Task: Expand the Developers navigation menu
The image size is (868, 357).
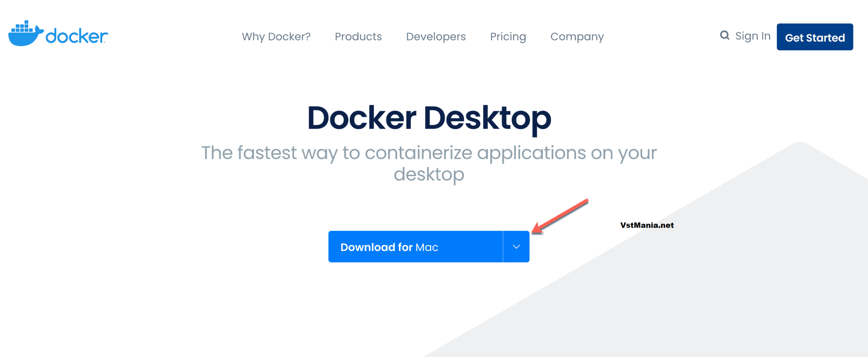Action: (436, 37)
